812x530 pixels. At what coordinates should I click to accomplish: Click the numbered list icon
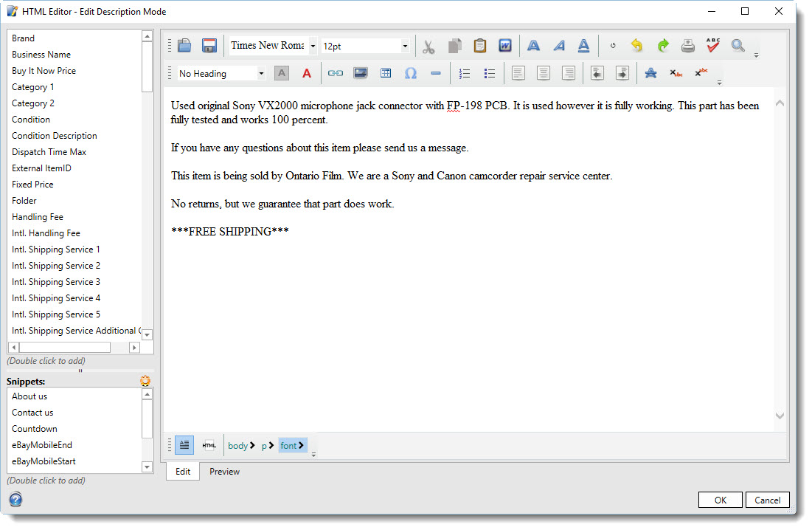coord(465,73)
